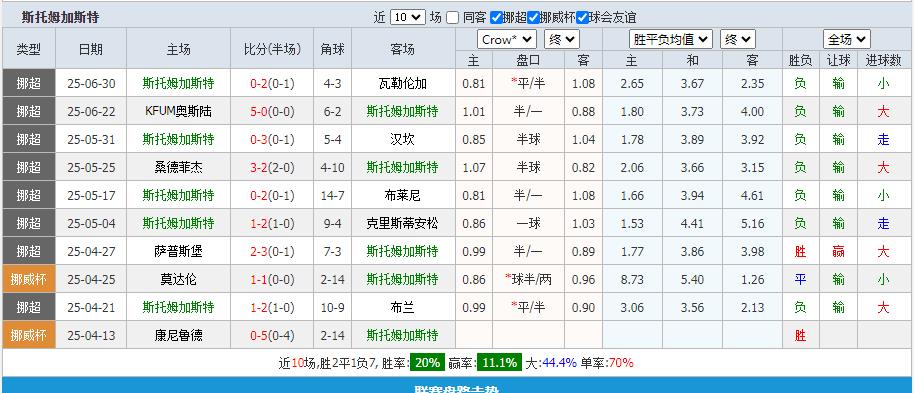This screenshot has width=914, height=393.
Task: Open the 终 dropdown next to 胜平负均值
Action: (738, 40)
